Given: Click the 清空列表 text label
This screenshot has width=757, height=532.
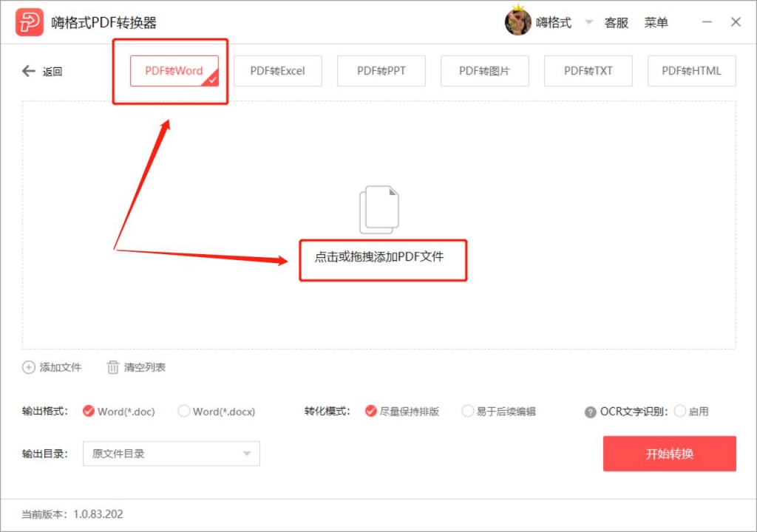Looking at the screenshot, I should [145, 367].
